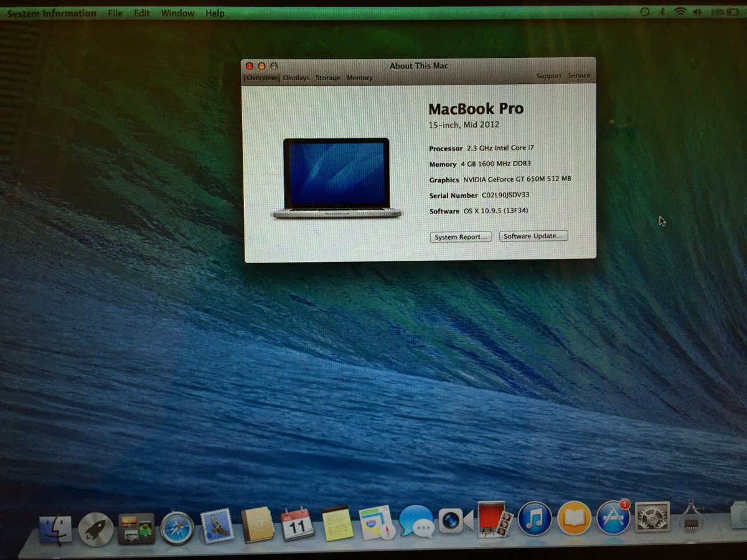Image resolution: width=747 pixels, height=560 pixels.
Task: Open the Window menu
Action: click(177, 13)
